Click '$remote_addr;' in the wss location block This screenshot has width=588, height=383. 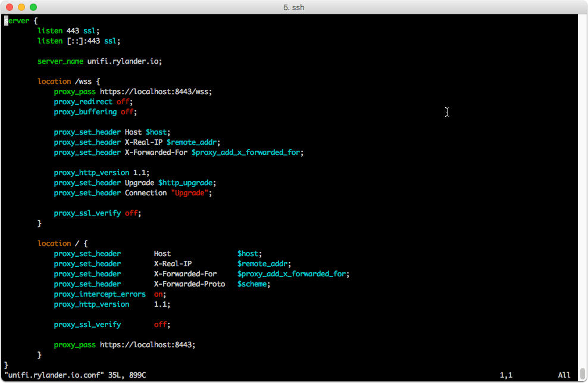(193, 142)
